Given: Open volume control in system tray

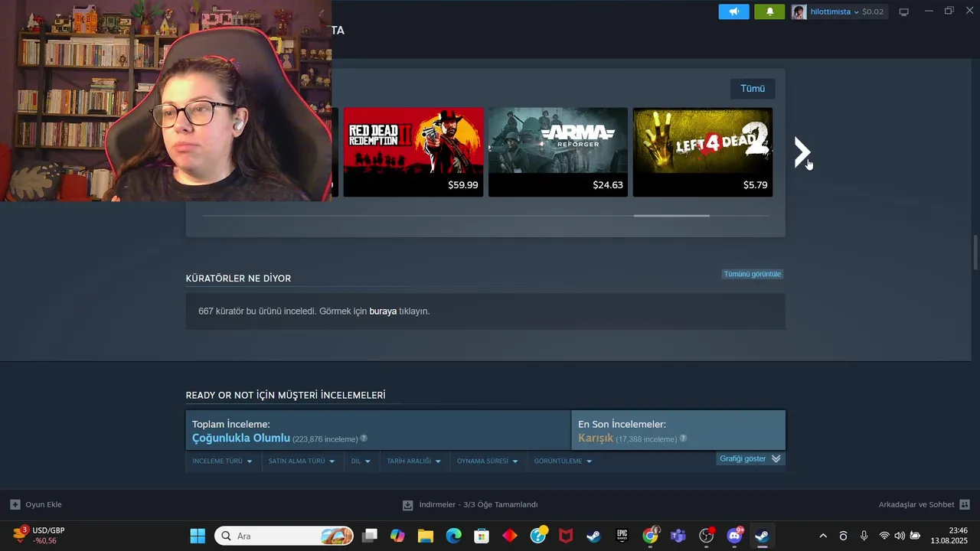Looking at the screenshot, I should [900, 536].
